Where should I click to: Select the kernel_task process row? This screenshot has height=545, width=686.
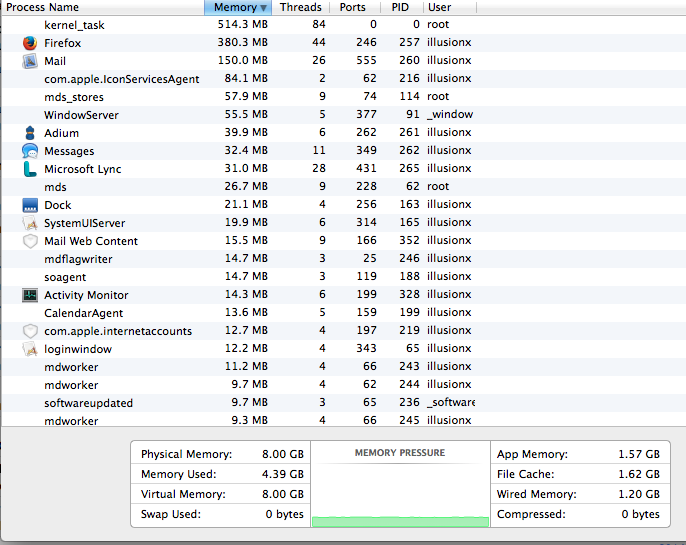tap(343, 25)
